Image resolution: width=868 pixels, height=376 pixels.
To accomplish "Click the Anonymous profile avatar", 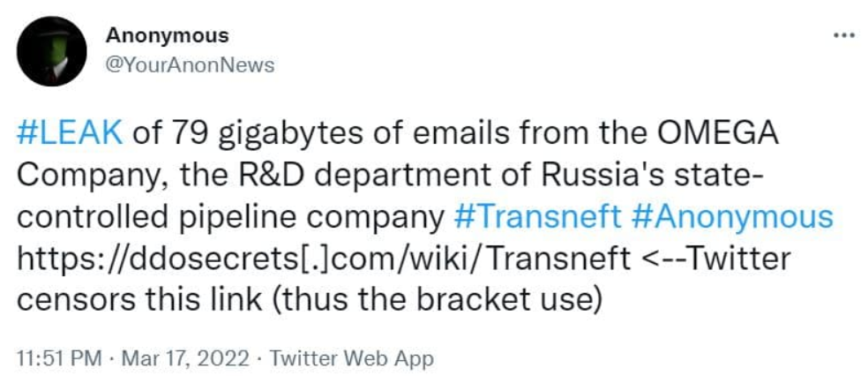I will (52, 51).
